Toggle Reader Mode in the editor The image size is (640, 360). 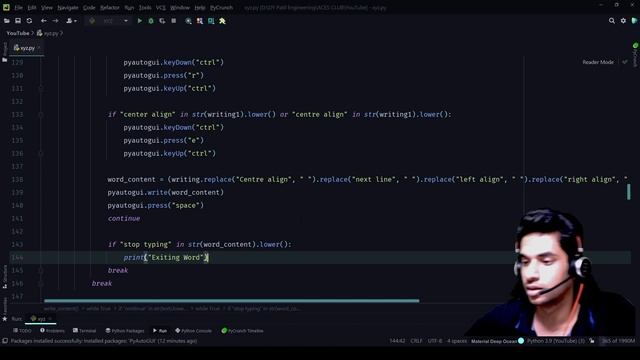point(598,62)
